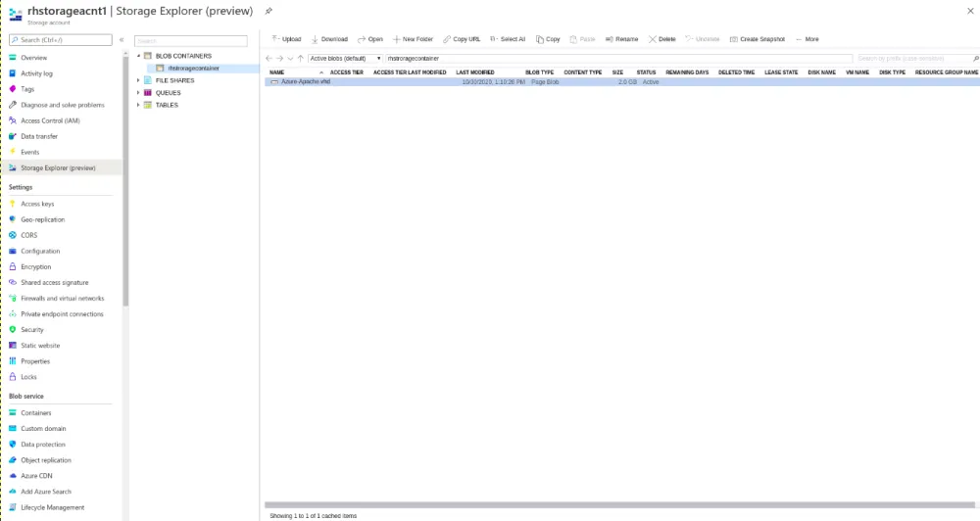Select the rhstoragecontainer tree item
The image size is (980, 521).
pos(193,69)
